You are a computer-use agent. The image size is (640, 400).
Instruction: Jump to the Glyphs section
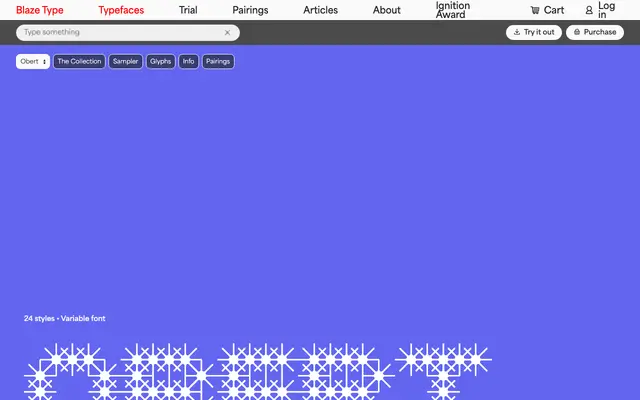pyautogui.click(x=160, y=62)
